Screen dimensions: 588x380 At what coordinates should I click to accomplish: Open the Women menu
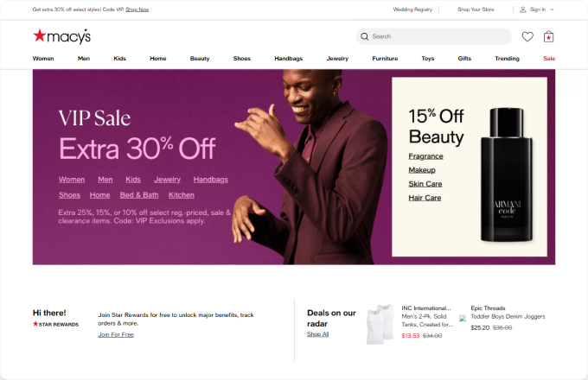pos(43,59)
